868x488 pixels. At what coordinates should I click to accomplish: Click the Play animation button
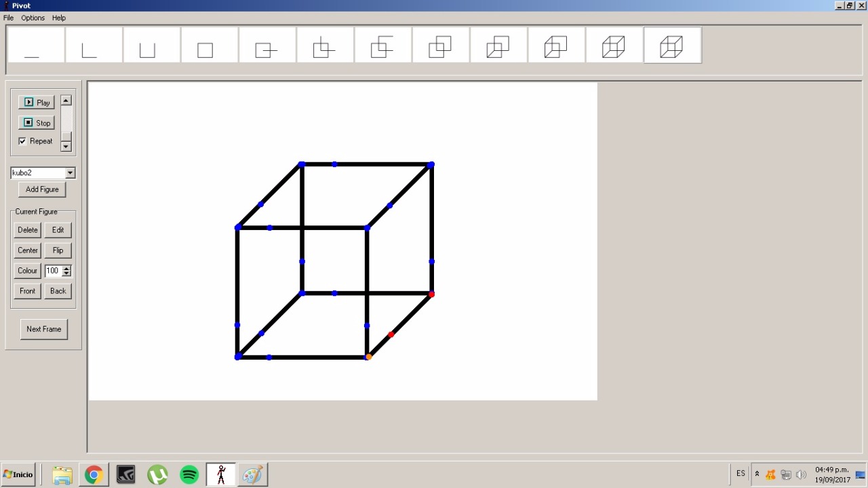coord(37,102)
